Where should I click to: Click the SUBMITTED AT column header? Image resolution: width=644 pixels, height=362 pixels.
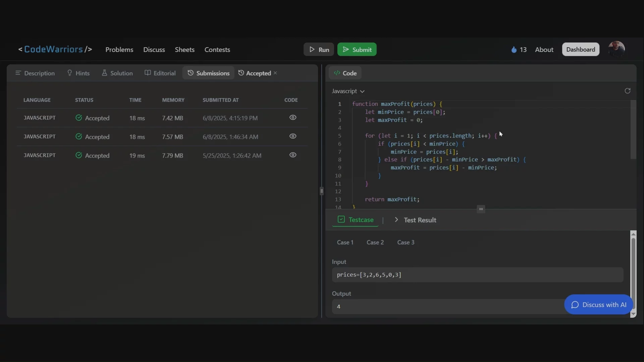(x=220, y=100)
